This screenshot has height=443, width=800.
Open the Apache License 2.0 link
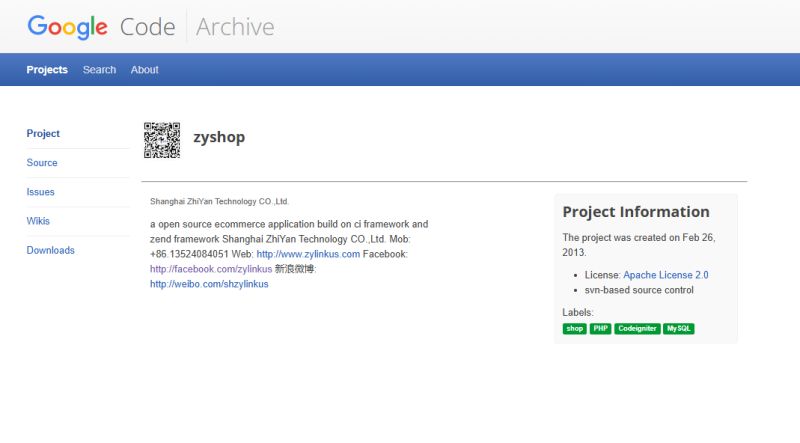click(666, 275)
